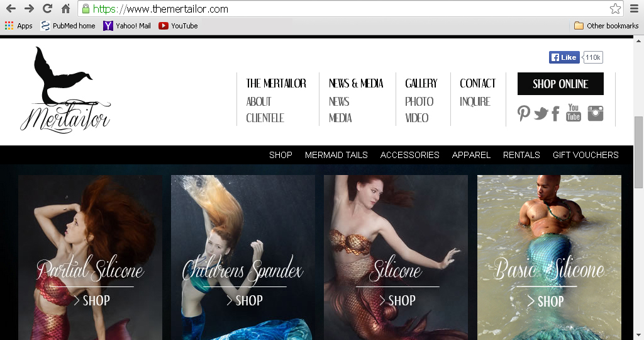Go to browser home page icon

coord(65,9)
